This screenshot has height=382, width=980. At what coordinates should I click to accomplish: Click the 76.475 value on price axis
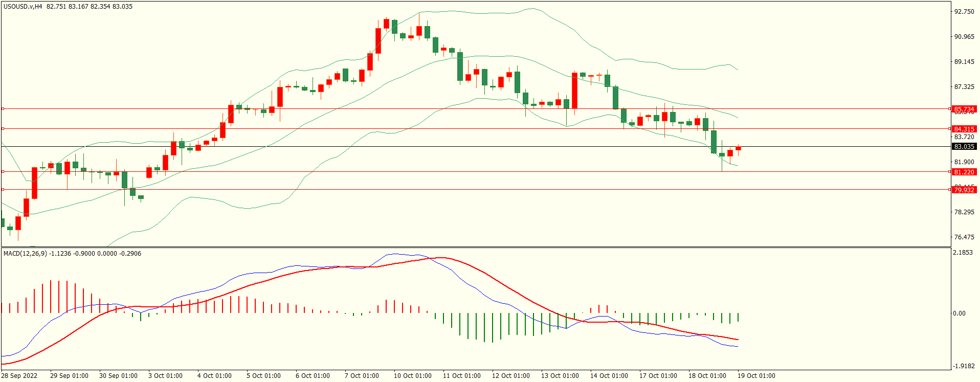tap(964, 237)
